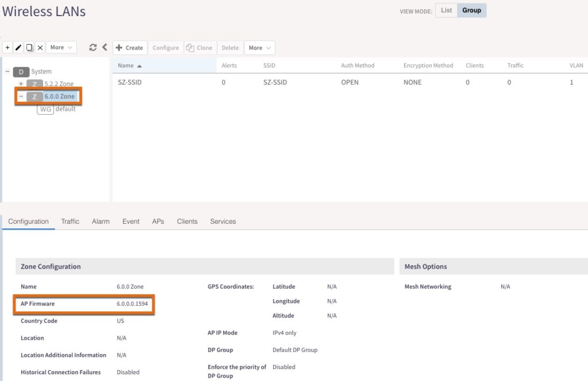Screen dimensions: 588x381
Task: Click the Zone Configuration section header
Action: pos(205,266)
